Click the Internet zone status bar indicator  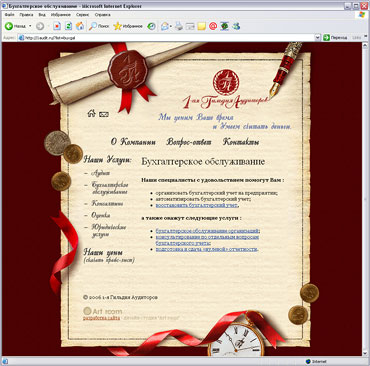pos(316,362)
